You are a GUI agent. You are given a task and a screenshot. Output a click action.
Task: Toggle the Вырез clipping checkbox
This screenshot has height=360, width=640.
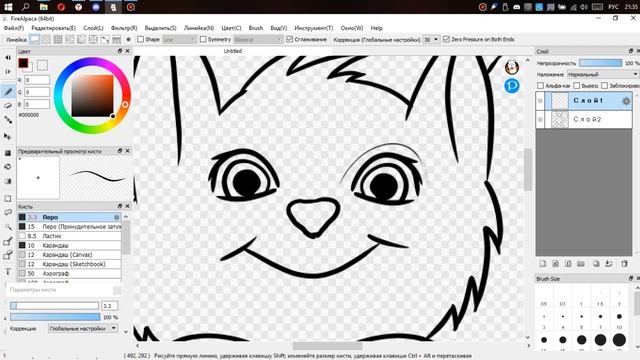pos(577,86)
